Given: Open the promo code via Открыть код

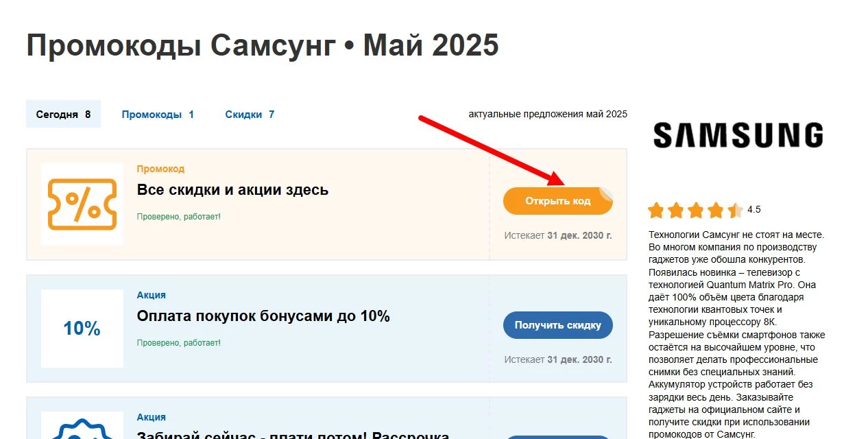Looking at the screenshot, I should click(557, 200).
